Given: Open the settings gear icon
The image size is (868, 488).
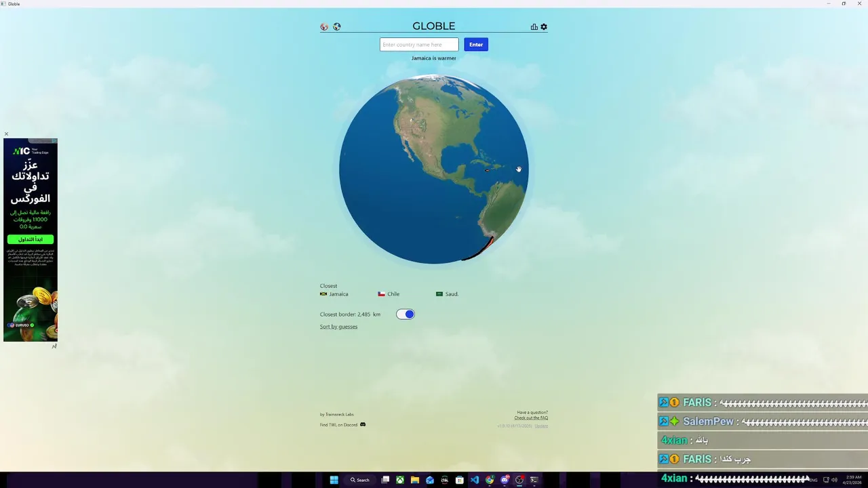Looking at the screenshot, I should (x=544, y=27).
